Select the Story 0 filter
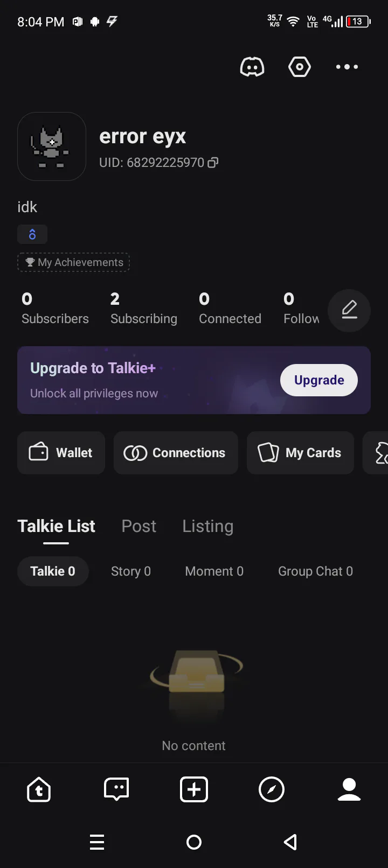This screenshot has height=868, width=388. pos(131,571)
